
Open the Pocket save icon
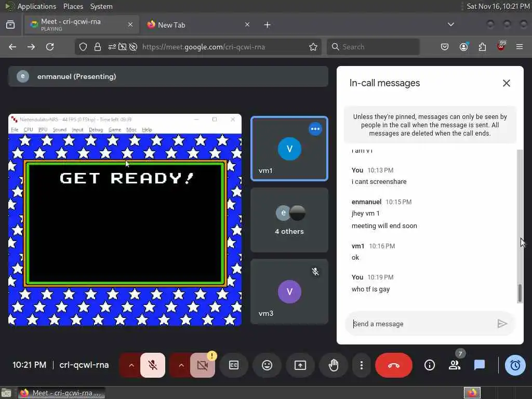[x=445, y=47]
